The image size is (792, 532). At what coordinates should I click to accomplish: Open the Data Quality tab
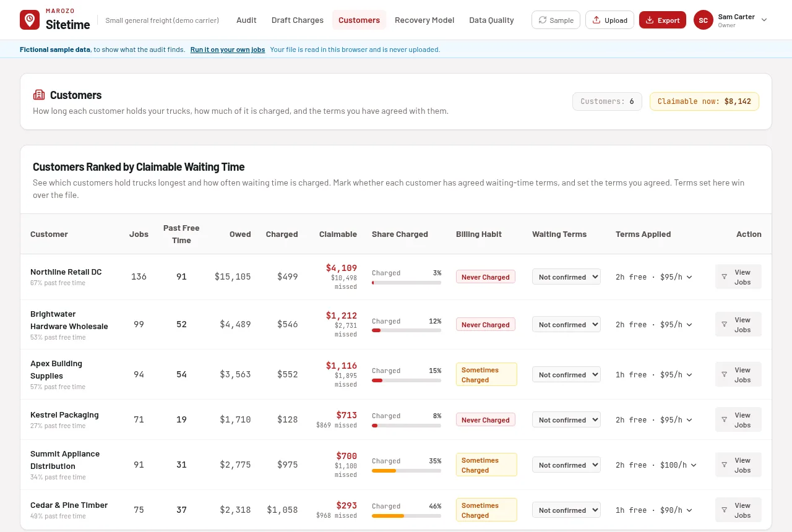tap(491, 20)
